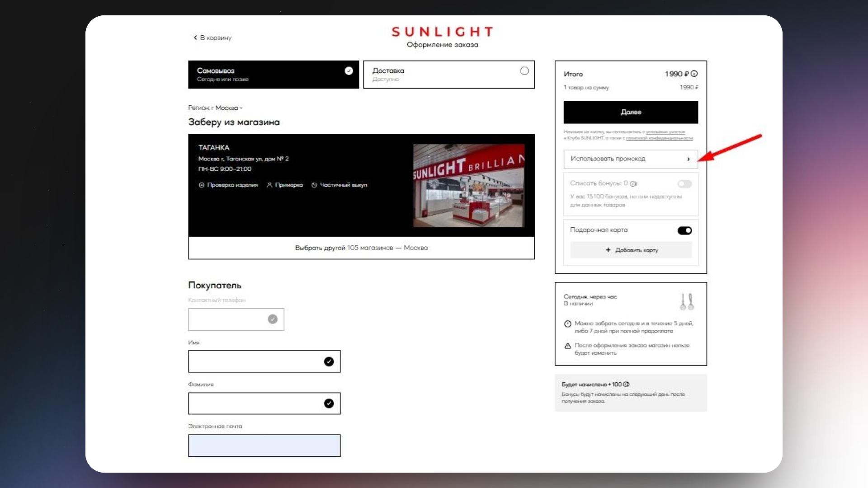Screen dimensions: 868x488
Task: Open the Sunlight store photo
Action: click(469, 185)
